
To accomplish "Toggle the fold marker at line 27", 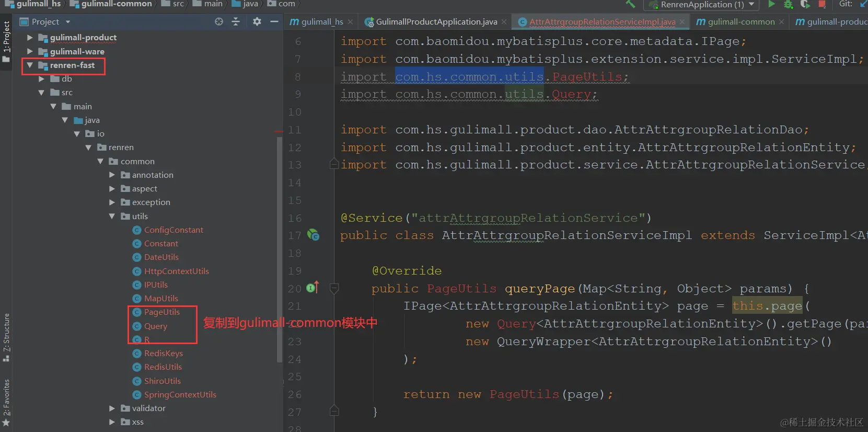I will pos(334,412).
